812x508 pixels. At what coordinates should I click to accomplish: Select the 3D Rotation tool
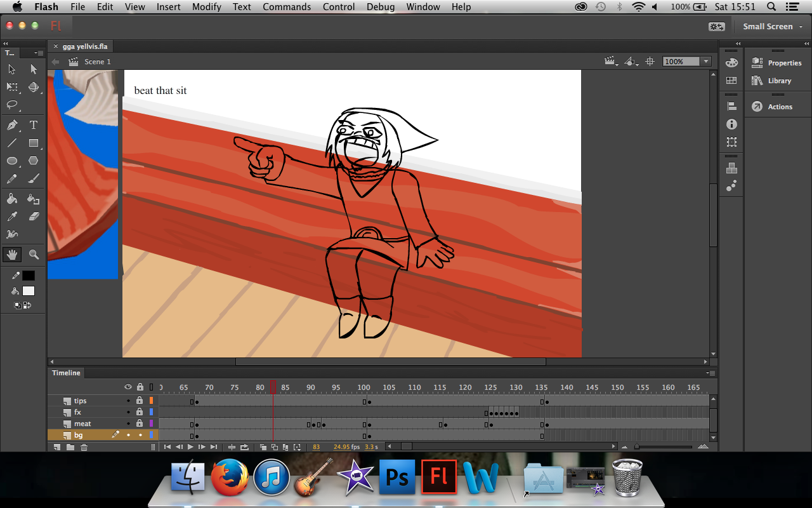pyautogui.click(x=34, y=87)
